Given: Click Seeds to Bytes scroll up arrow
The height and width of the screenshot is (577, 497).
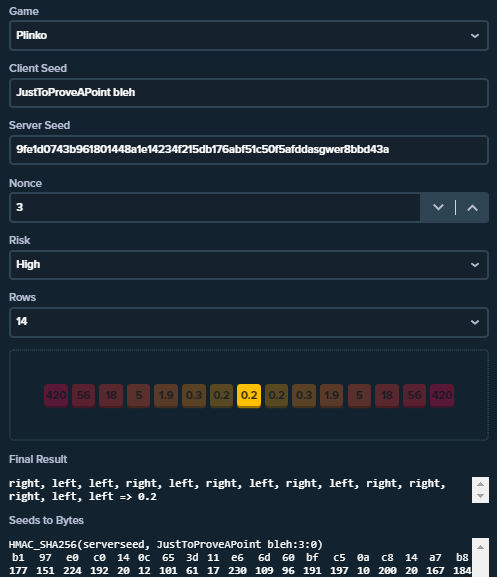Looking at the screenshot, I should pyautogui.click(x=480, y=547).
